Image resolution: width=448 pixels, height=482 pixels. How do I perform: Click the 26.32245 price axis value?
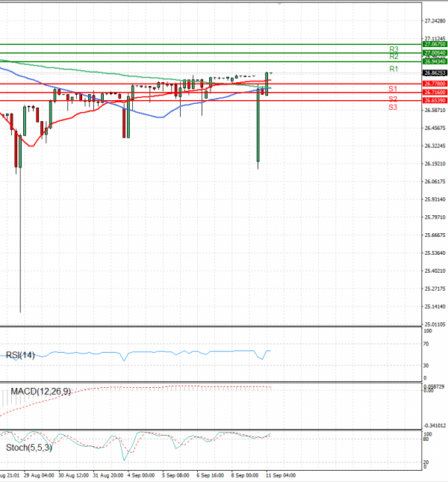435,146
